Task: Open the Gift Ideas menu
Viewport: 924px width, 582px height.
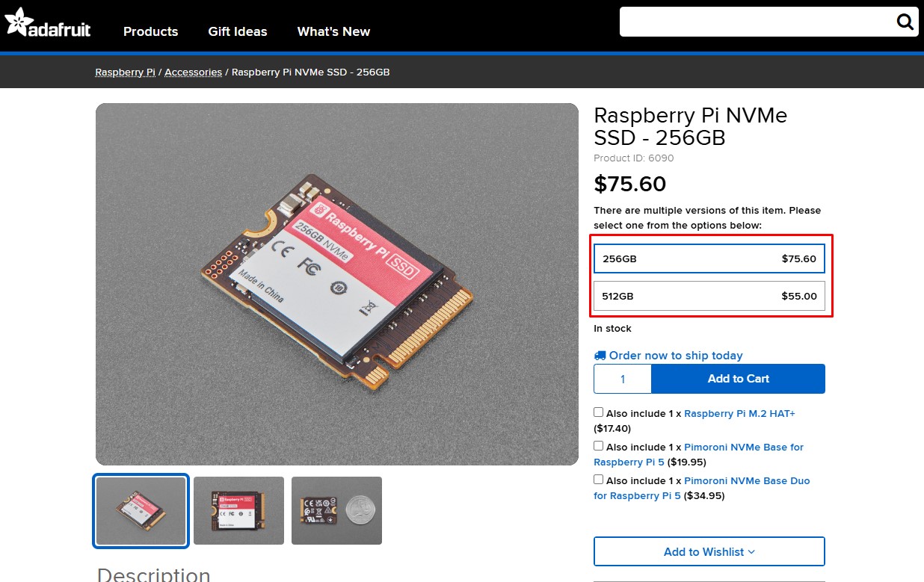Action: [x=237, y=31]
